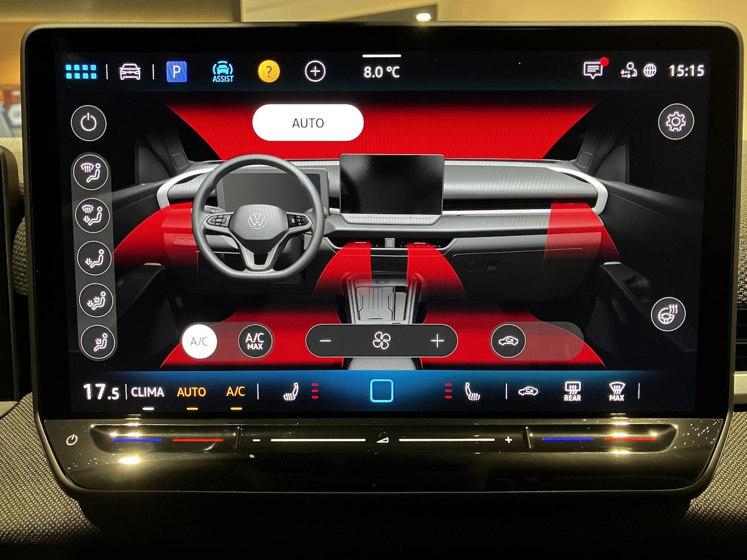Open the app grid home menu
Viewport: 747px width, 560px height.
pos(81,72)
